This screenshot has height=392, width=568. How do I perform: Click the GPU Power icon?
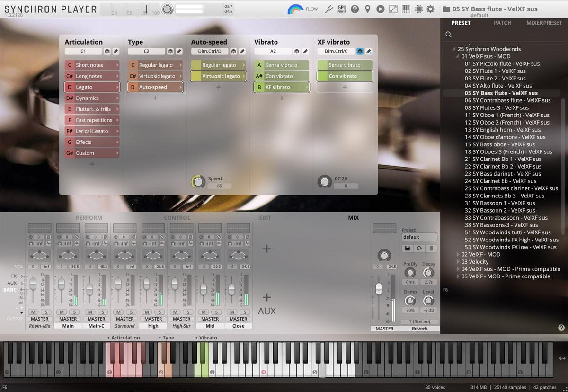[342, 9]
